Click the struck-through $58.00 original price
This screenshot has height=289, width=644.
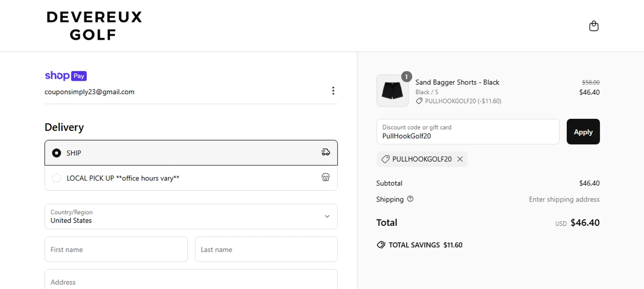(x=591, y=82)
